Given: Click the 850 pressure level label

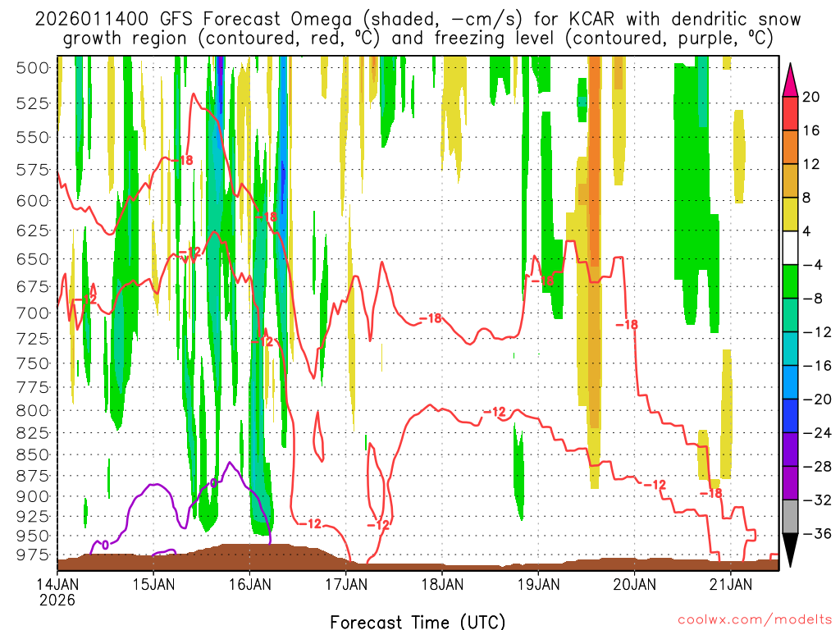Looking at the screenshot, I should pyautogui.click(x=32, y=454).
